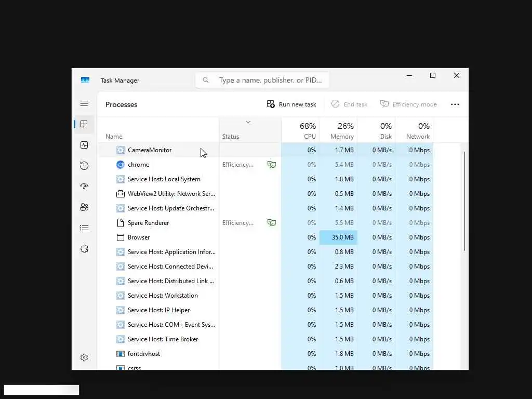Screen dimensions: 532x399
Task: Open Task Manager settings gear
Action: pos(84,357)
